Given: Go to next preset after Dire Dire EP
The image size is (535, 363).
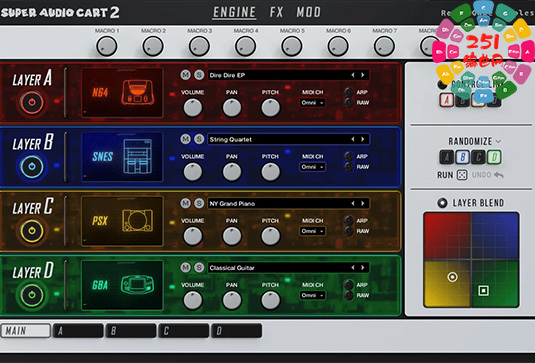Looking at the screenshot, I should 363,75.
